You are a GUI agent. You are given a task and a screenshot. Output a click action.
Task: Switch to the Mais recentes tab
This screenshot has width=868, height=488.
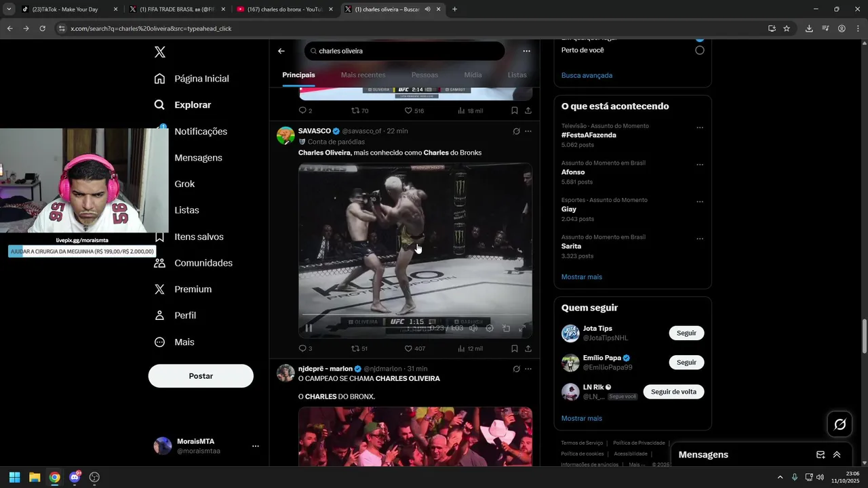363,75
